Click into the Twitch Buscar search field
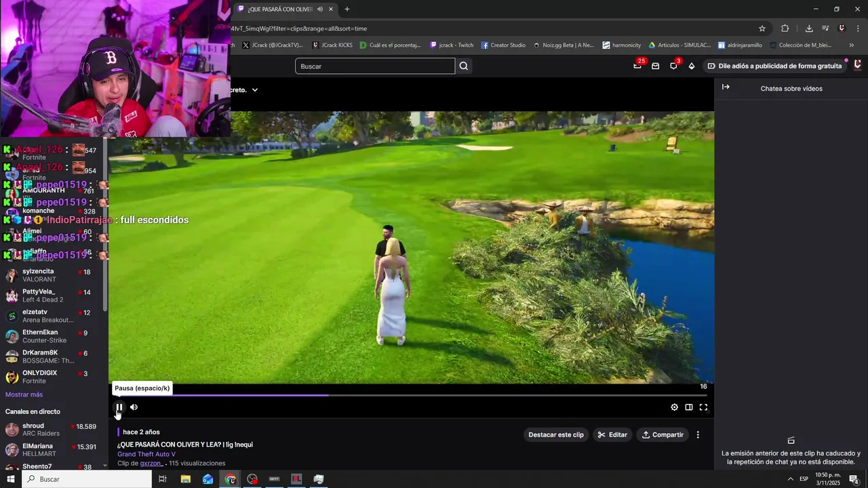 pos(375,66)
